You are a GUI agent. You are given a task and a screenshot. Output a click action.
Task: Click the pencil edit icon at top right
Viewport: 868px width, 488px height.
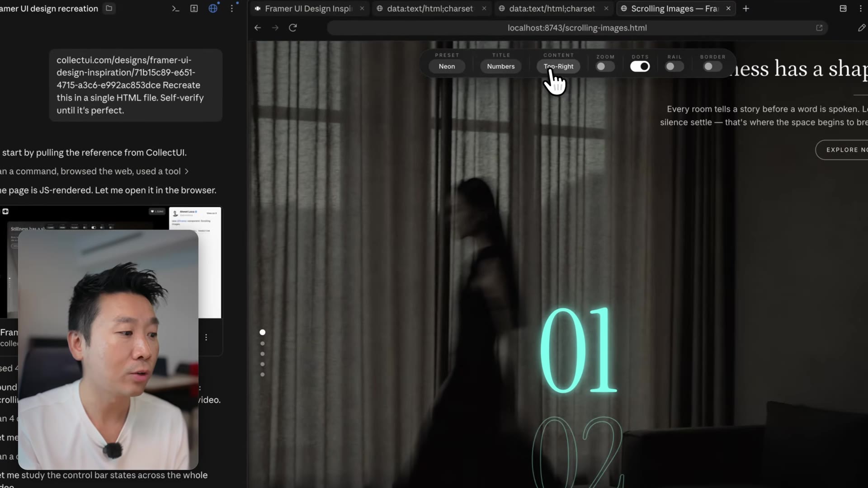coord(862,28)
